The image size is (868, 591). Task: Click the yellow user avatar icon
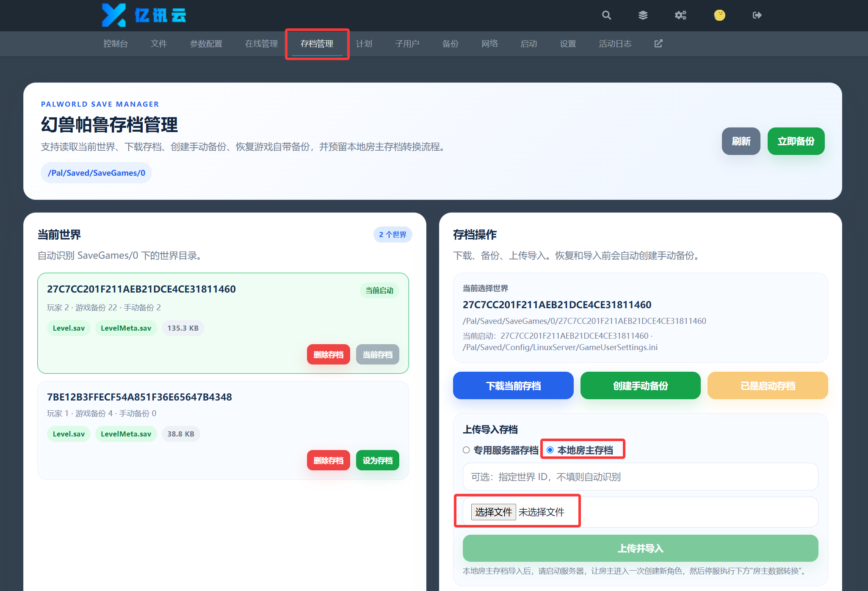click(x=719, y=15)
